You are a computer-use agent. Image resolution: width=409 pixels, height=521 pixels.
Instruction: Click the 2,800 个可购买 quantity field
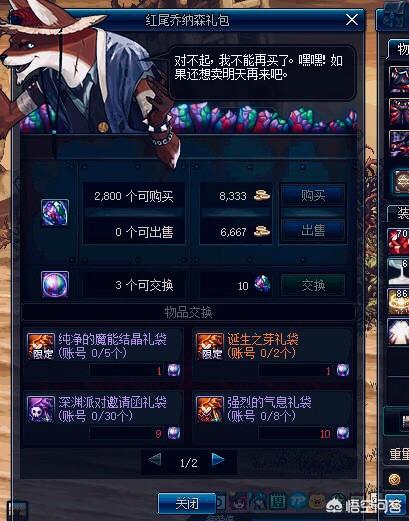coord(134,196)
